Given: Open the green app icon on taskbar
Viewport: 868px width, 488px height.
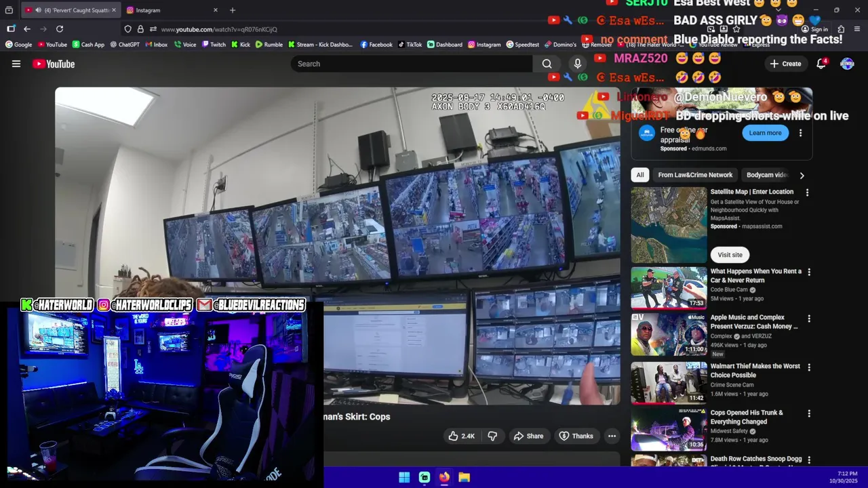Looking at the screenshot, I should (425, 477).
